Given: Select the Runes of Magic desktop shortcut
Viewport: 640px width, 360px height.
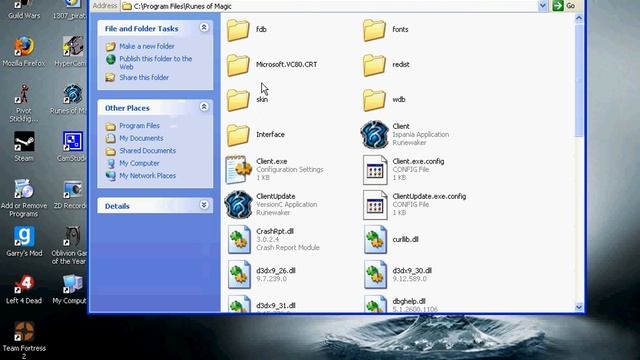Looking at the screenshot, I should click(x=69, y=99).
